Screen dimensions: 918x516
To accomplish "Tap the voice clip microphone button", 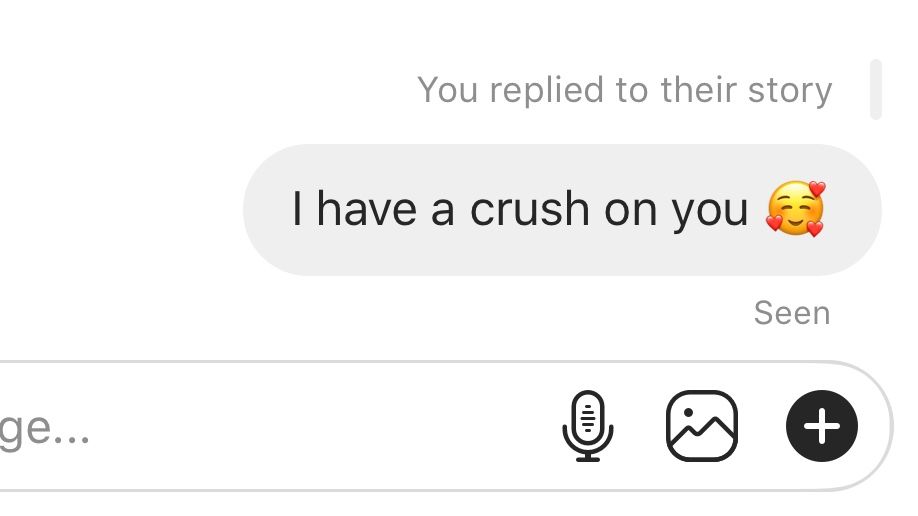I will tap(588, 426).
